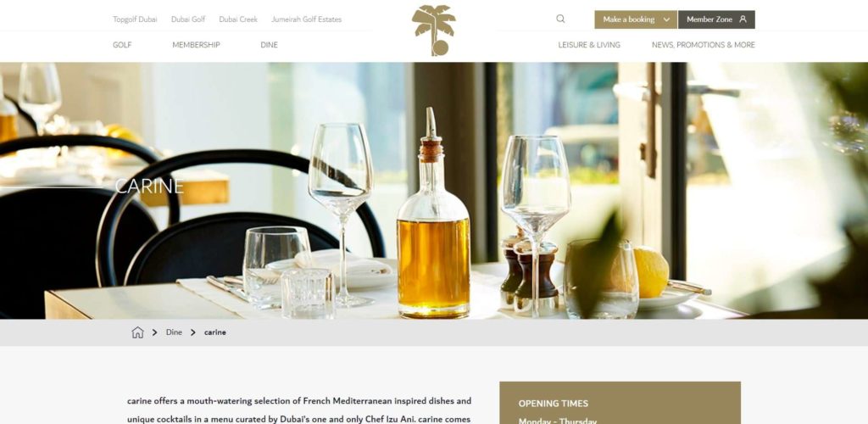Open the GOLF menu
This screenshot has height=424, width=868.
(x=122, y=45)
